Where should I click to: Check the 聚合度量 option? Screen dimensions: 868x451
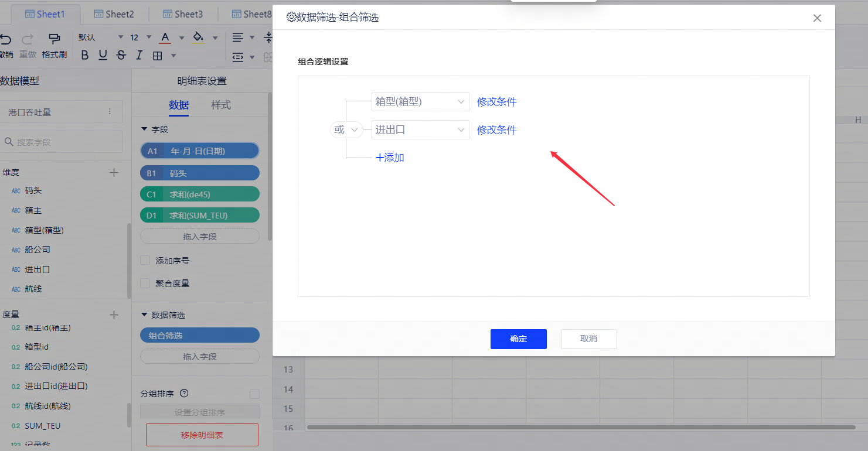tap(145, 283)
